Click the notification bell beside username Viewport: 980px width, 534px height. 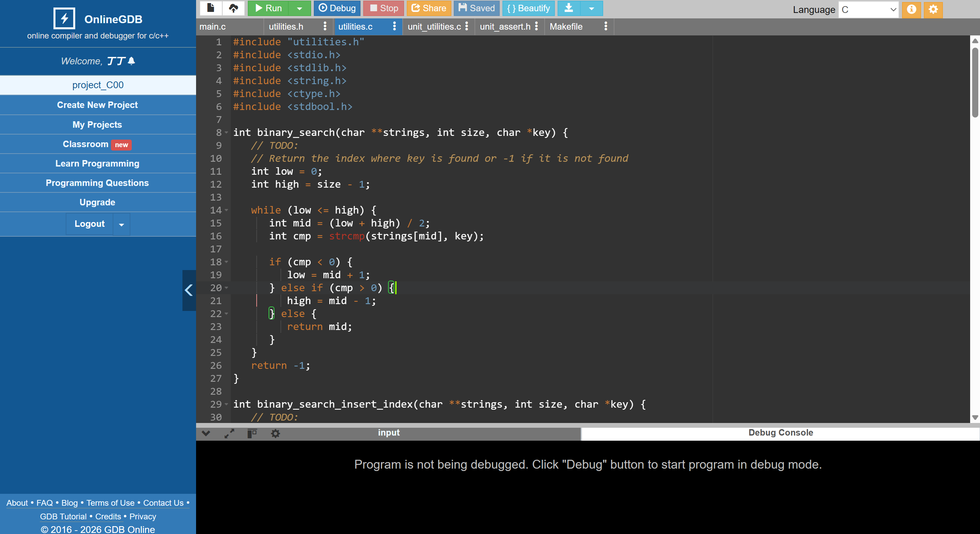click(x=132, y=61)
